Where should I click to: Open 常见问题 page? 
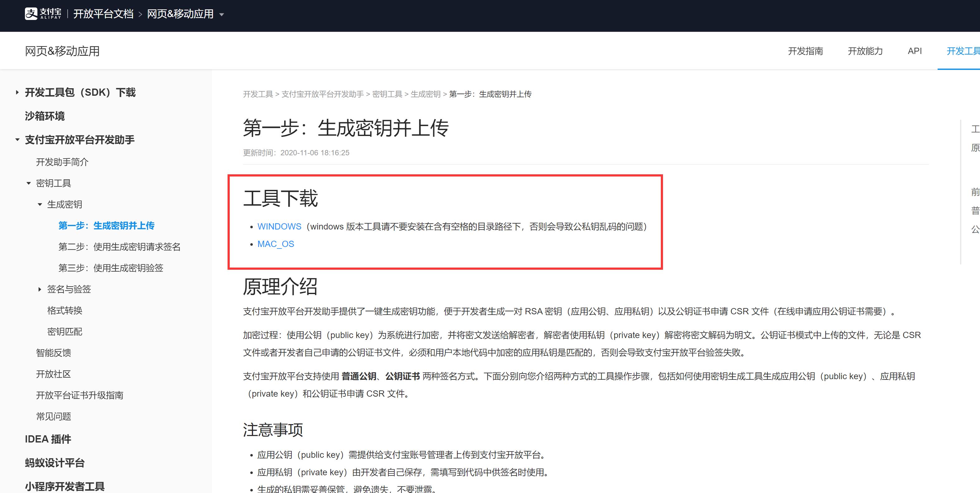[x=54, y=417]
